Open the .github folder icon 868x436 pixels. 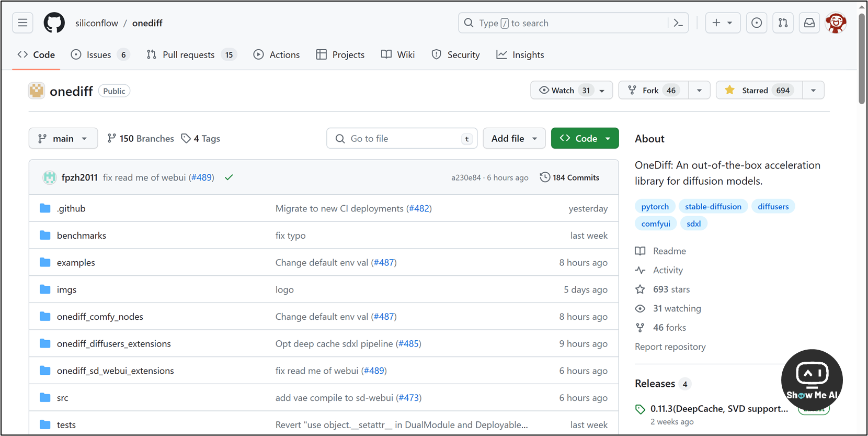point(45,208)
